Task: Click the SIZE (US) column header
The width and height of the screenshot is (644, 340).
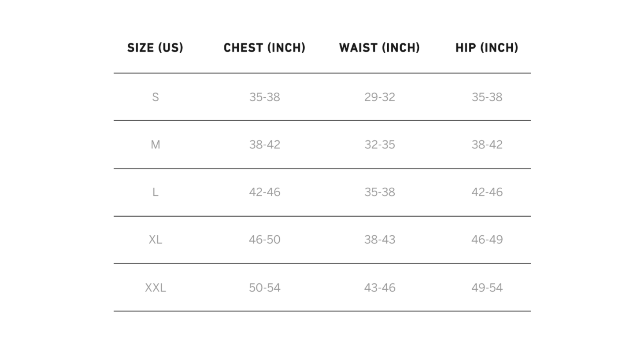Action: point(155,48)
